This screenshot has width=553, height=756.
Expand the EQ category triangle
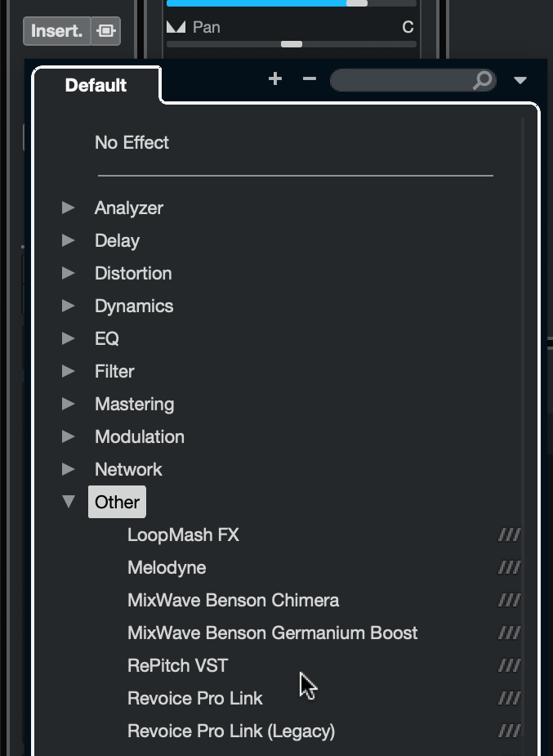69,338
